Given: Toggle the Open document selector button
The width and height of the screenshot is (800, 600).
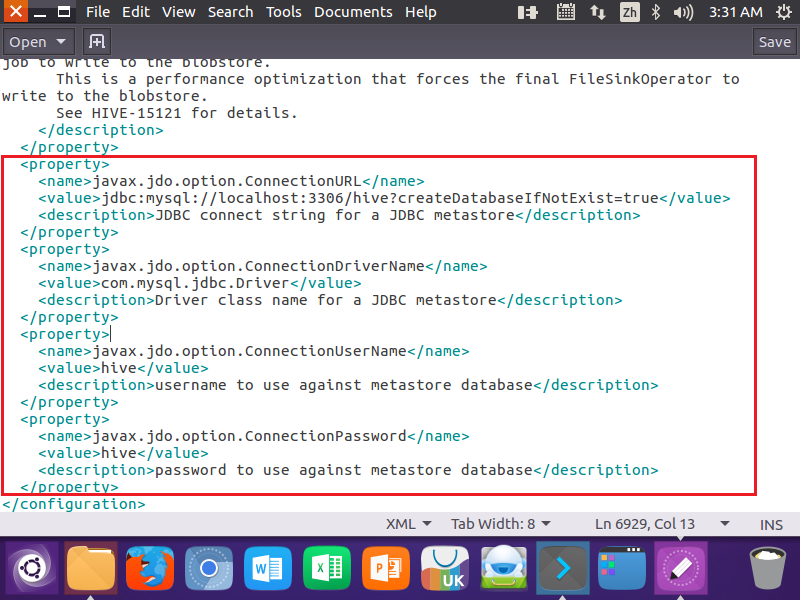Looking at the screenshot, I should click(x=38, y=41).
